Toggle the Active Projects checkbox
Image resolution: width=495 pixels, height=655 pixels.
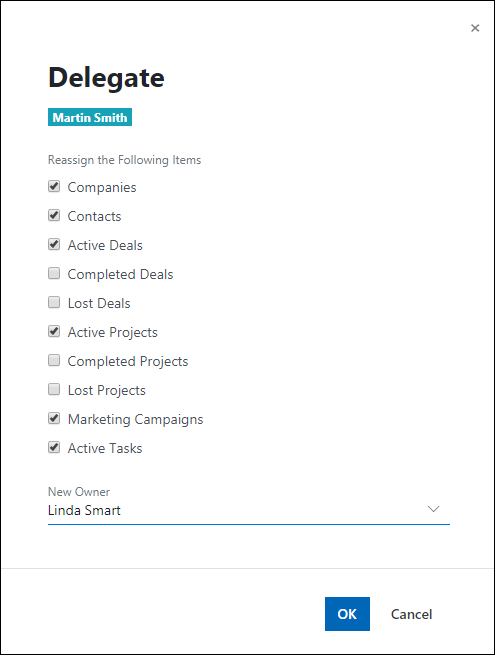(x=54, y=331)
